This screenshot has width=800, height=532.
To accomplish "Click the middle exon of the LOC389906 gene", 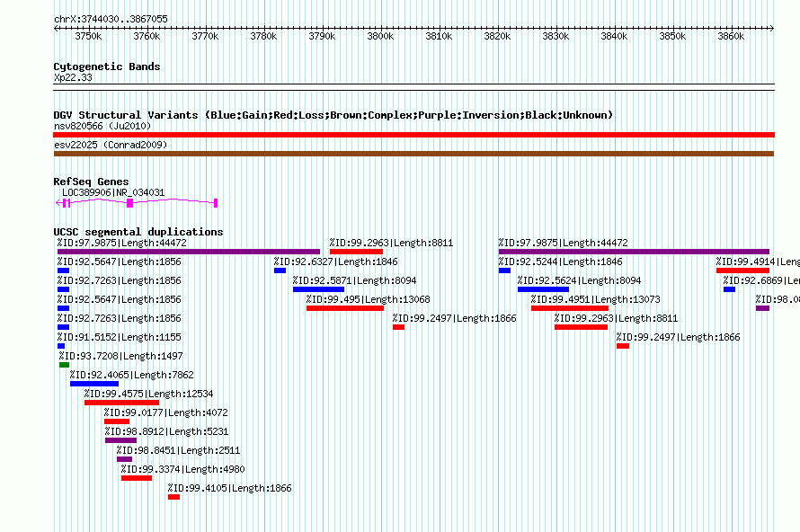I will coord(129,203).
